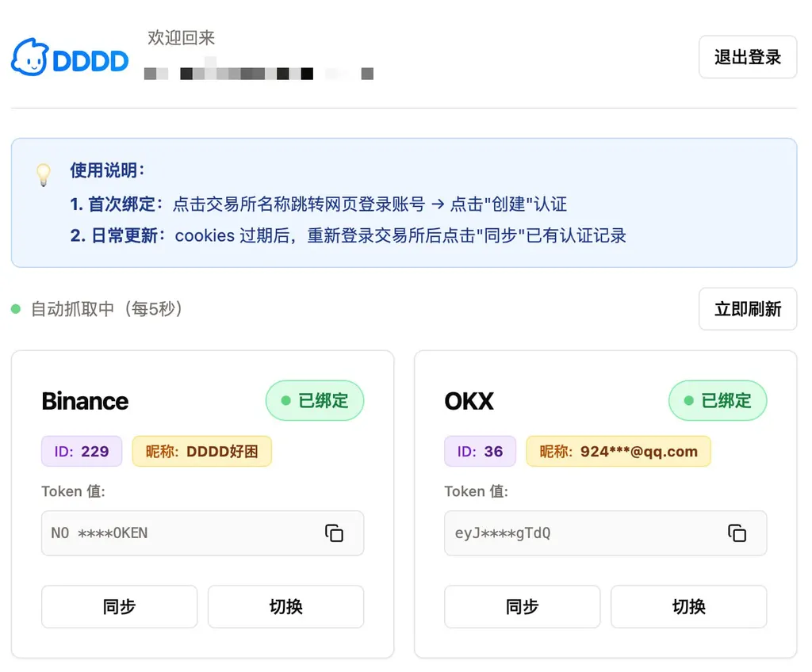Click the lightbulb icon in usage instructions
This screenshot has width=812, height=672.
pos(44,174)
